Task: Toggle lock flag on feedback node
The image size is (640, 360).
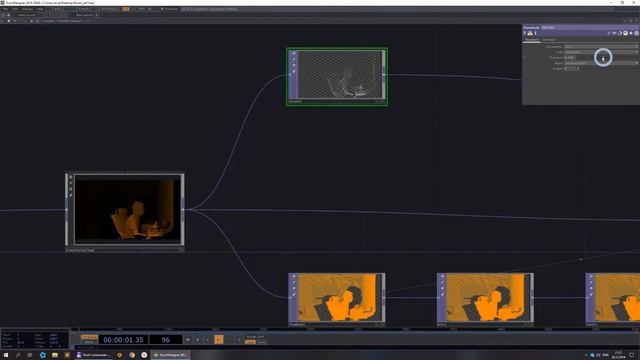Action: point(293,294)
